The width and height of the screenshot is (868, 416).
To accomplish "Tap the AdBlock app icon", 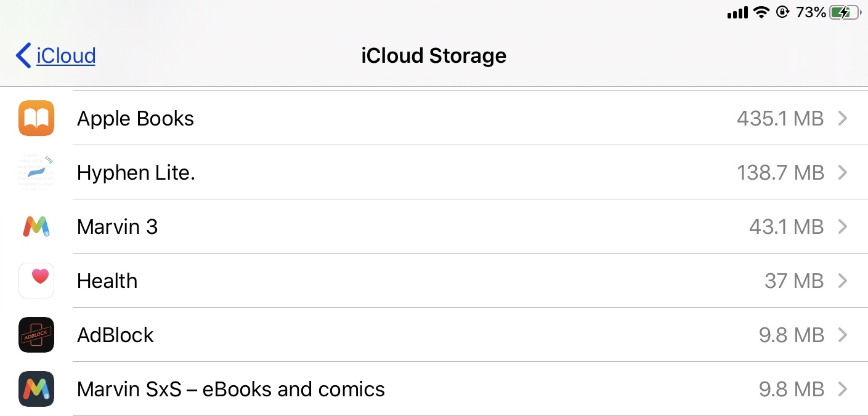I will [36, 335].
